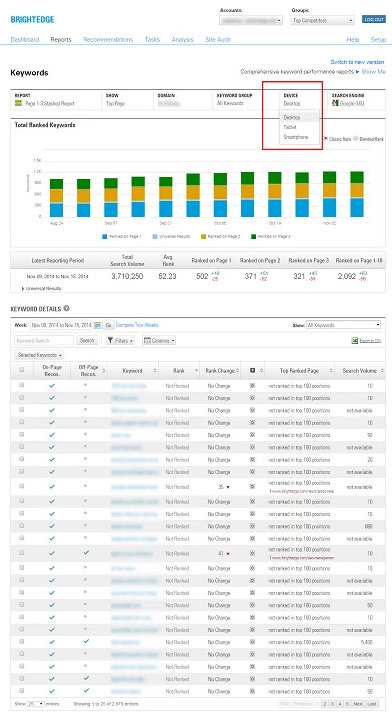
Task: Open the Analysis tab
Action: click(182, 39)
